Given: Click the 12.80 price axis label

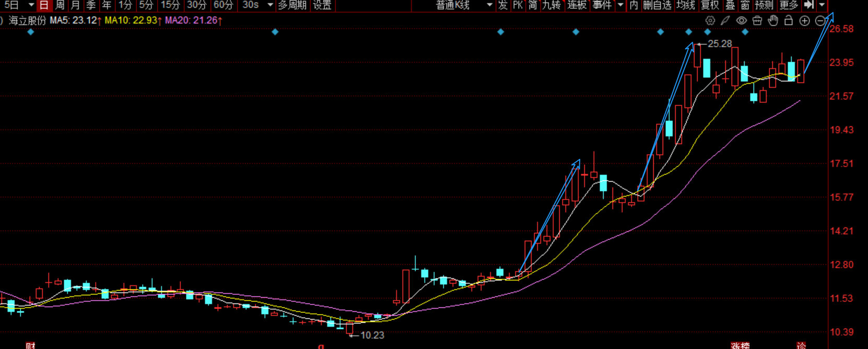Looking at the screenshot, I should tap(841, 264).
